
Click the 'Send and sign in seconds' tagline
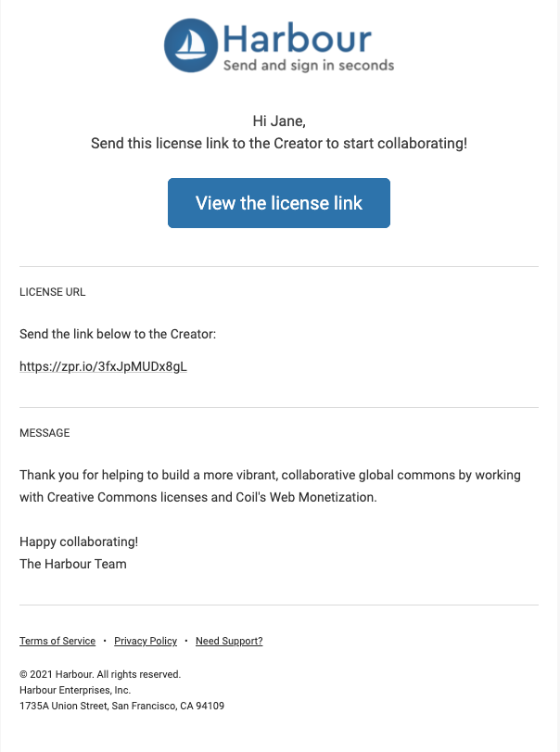click(309, 65)
